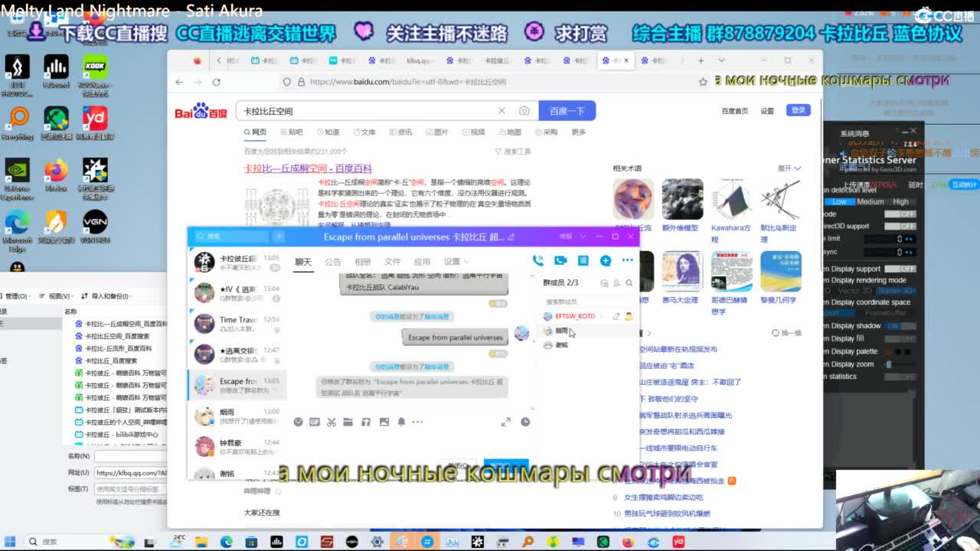This screenshot has width=980, height=551.
Task: Expand 展开 in Baidu related terms
Action: pos(789,168)
